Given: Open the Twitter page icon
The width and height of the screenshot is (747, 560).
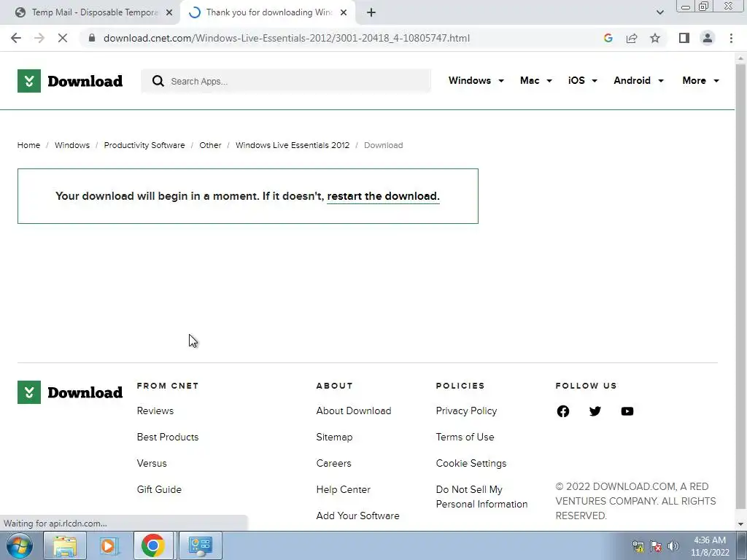Looking at the screenshot, I should click(595, 411).
